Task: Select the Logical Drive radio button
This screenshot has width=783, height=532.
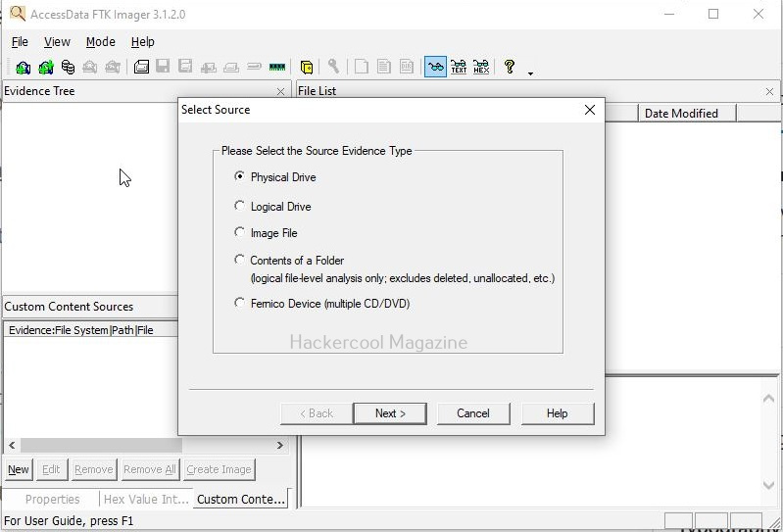Action: pyautogui.click(x=240, y=207)
